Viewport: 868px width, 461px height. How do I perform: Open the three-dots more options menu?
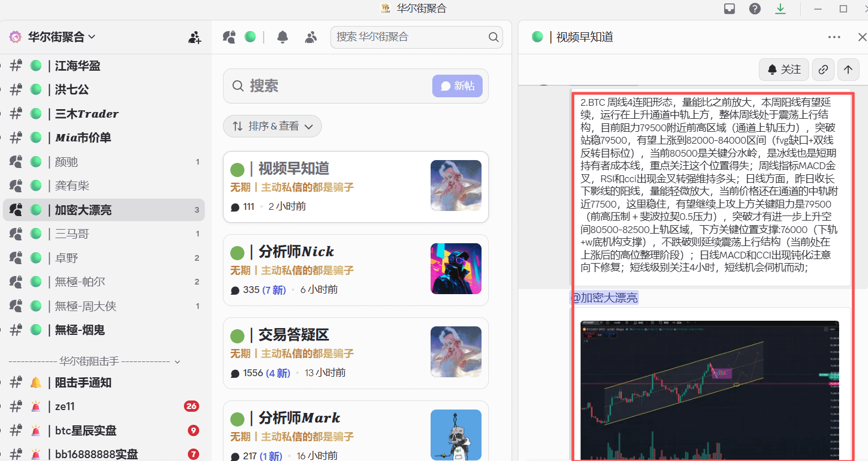[834, 37]
